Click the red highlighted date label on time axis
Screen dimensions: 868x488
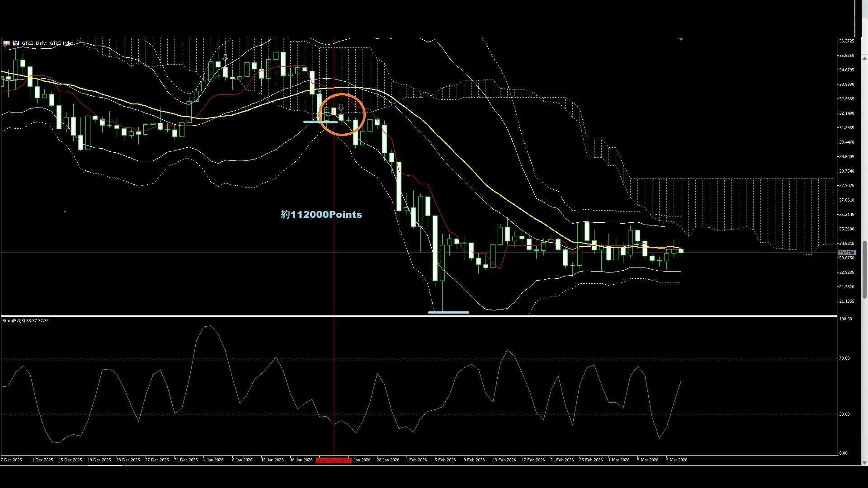(x=333, y=460)
